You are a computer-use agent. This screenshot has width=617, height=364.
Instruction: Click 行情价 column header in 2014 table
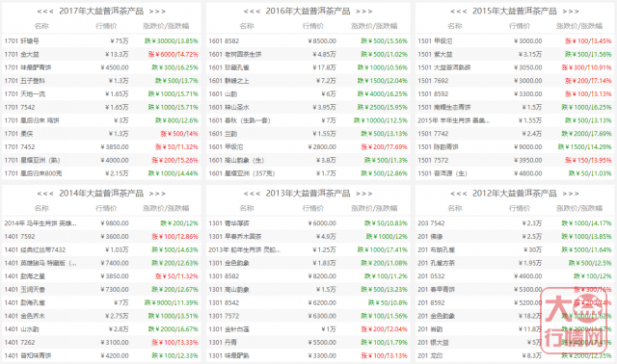(106, 208)
